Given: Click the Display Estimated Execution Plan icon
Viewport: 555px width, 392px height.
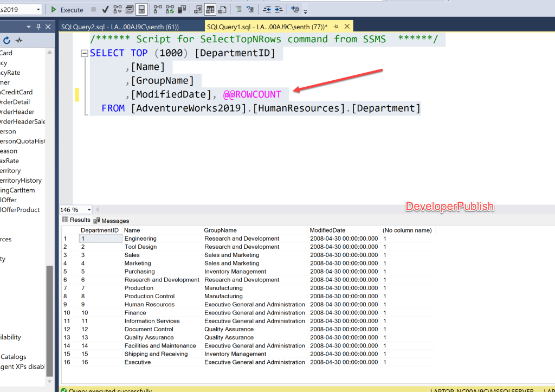Looking at the screenshot, I should pyautogui.click(x=117, y=10).
